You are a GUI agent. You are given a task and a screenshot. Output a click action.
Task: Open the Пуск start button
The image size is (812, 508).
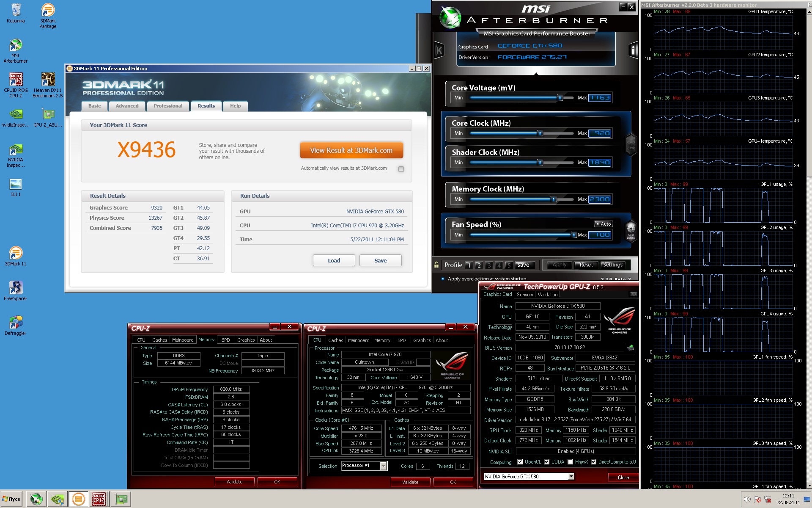click(11, 500)
